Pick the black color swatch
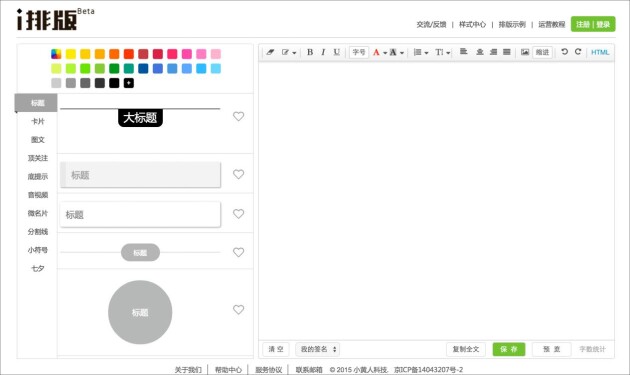The height and width of the screenshot is (375, 630). tap(114, 83)
